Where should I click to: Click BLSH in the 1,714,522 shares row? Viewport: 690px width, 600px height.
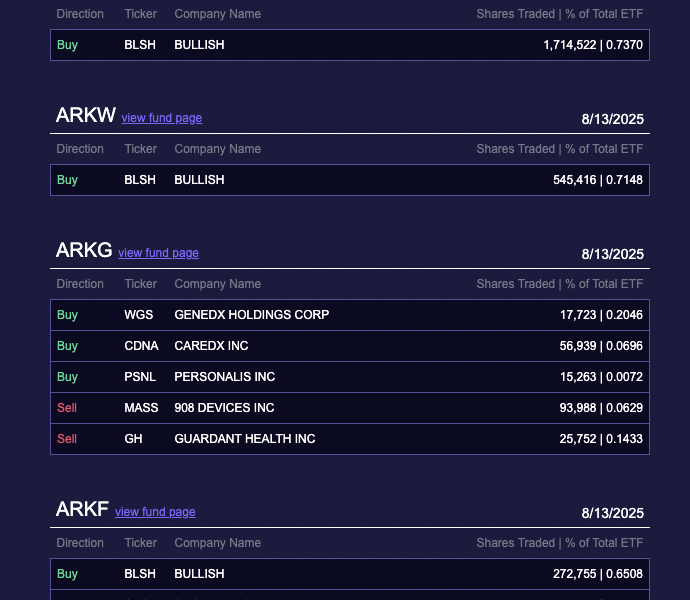(x=140, y=45)
